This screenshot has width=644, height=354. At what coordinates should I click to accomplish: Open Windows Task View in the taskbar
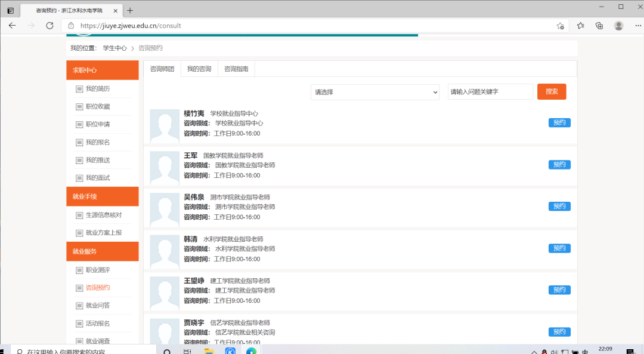pos(187,352)
